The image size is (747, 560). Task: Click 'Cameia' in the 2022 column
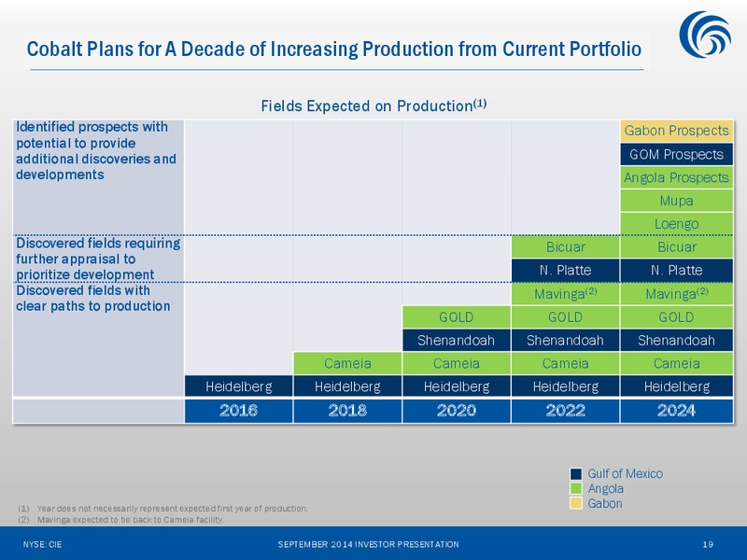click(566, 363)
